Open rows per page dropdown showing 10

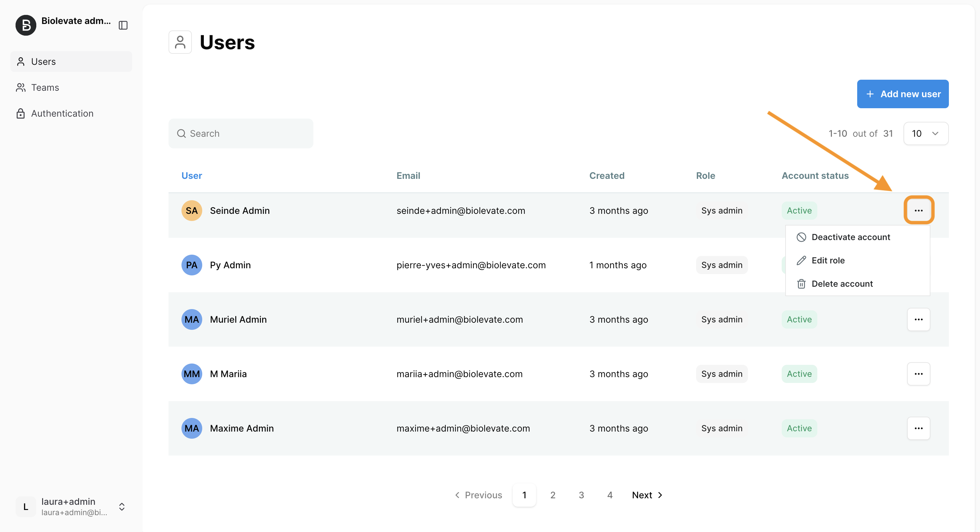(925, 133)
